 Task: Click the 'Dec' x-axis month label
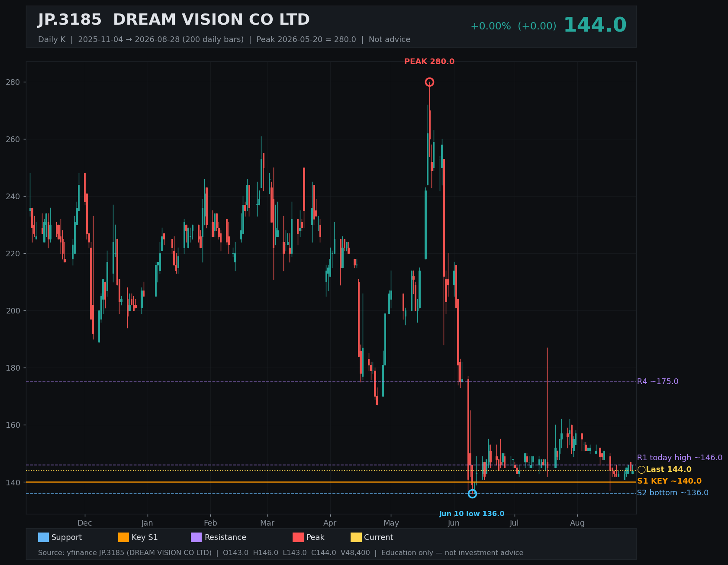tap(85, 523)
